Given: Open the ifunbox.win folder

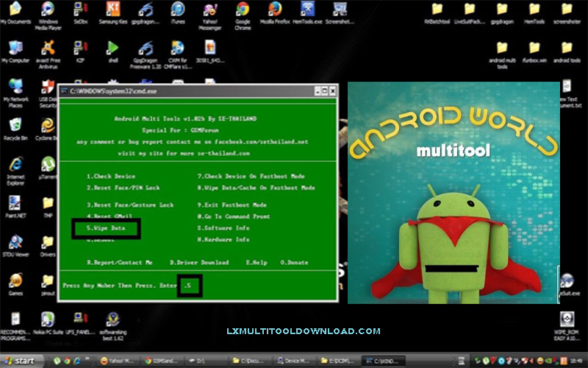Looking at the screenshot, I should (x=534, y=52).
